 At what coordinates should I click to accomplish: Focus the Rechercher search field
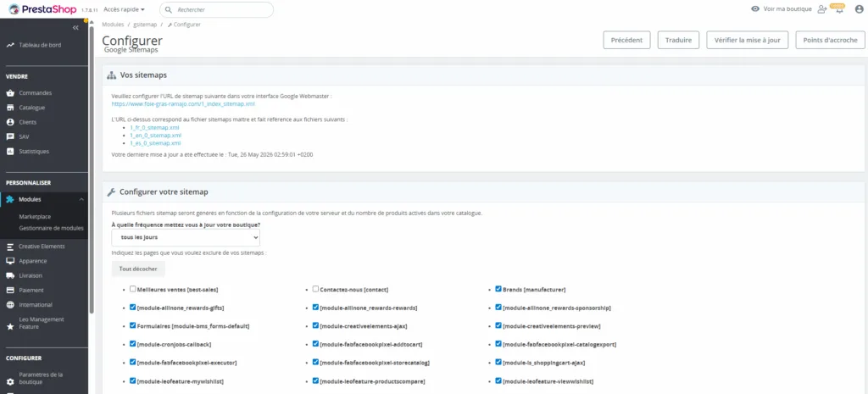(216, 9)
